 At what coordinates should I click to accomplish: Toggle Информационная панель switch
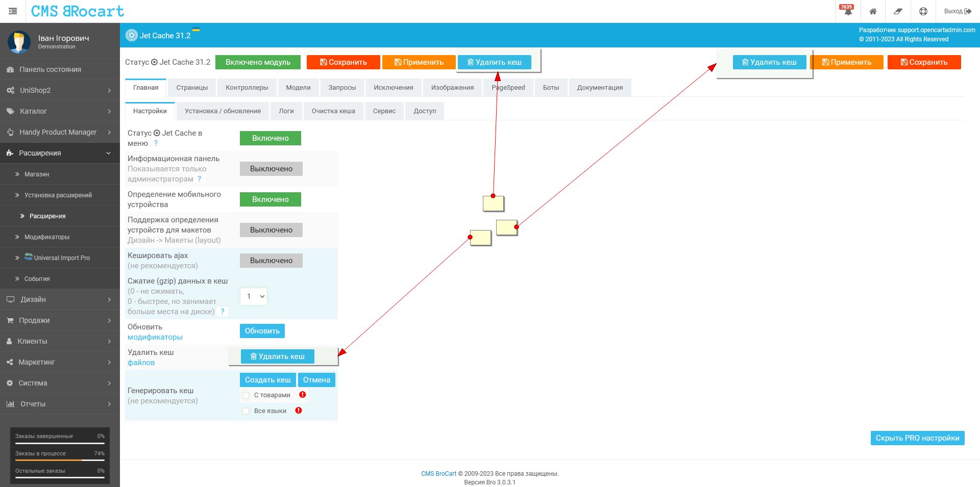271,169
